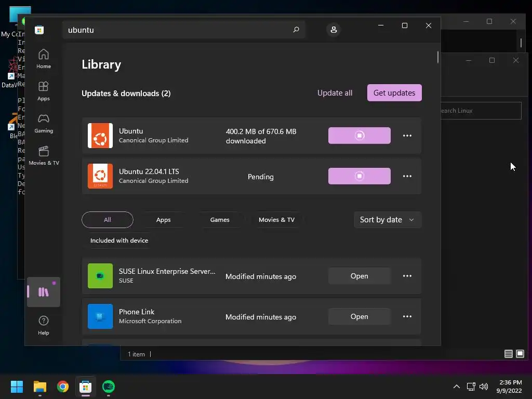Open the network tray icon
This screenshot has width=532, height=399.
(x=471, y=387)
